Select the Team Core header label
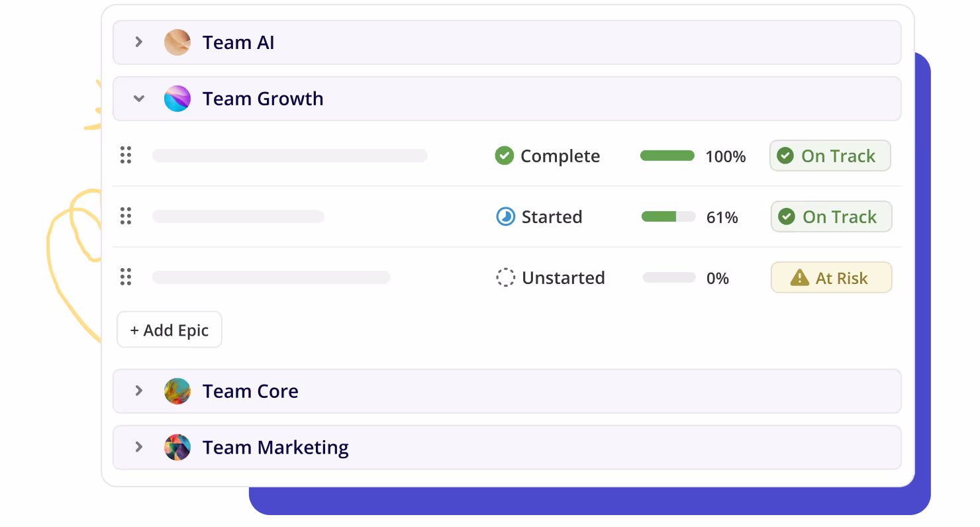This screenshot has height=527, width=980. point(250,391)
